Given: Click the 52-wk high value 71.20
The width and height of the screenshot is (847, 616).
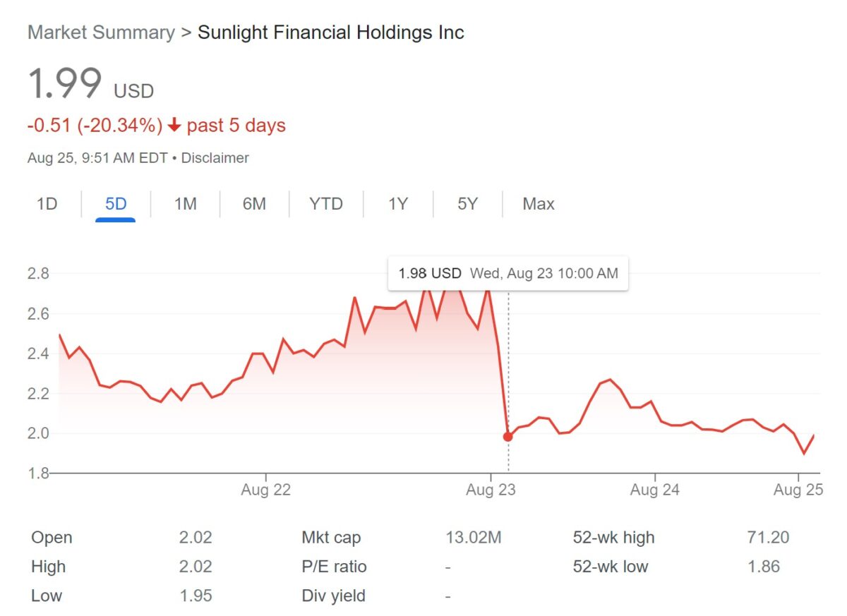Looking at the screenshot, I should [x=768, y=537].
